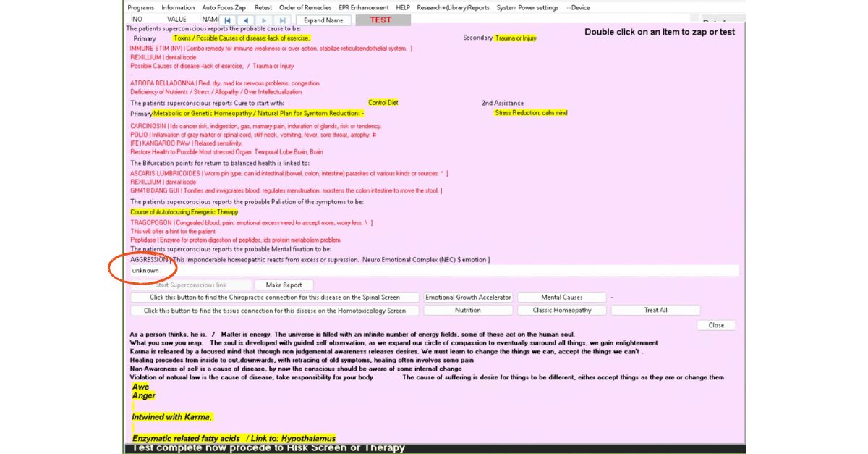
Task: Click the Mental Causes button
Action: tap(562, 298)
